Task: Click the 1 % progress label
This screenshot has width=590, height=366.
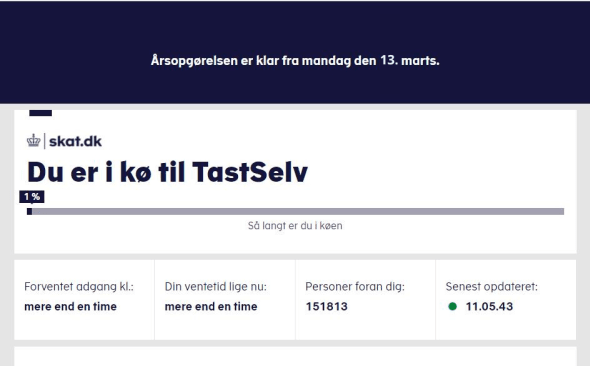Action: pyautogui.click(x=32, y=197)
